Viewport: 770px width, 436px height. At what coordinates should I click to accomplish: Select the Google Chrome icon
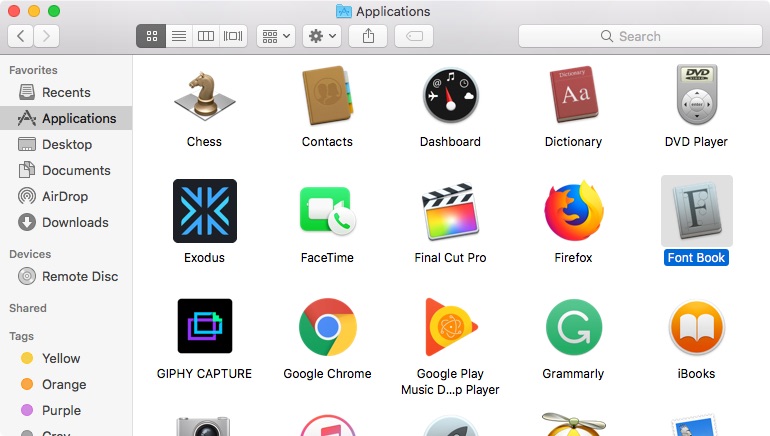(328, 327)
